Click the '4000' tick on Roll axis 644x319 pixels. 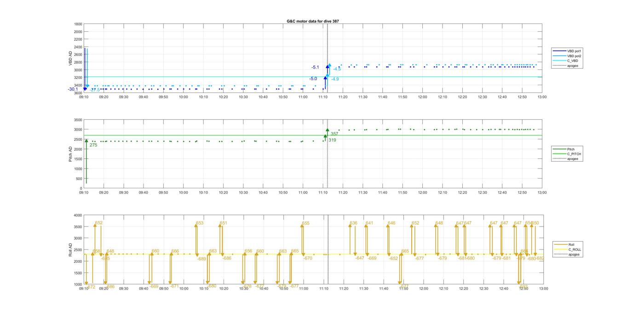(x=77, y=215)
